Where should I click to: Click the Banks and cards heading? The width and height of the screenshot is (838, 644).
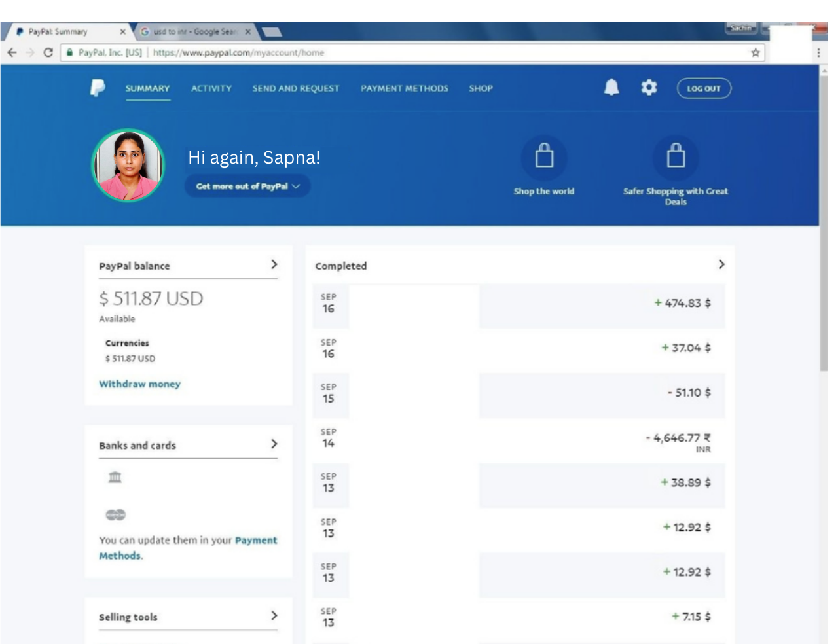point(137,445)
